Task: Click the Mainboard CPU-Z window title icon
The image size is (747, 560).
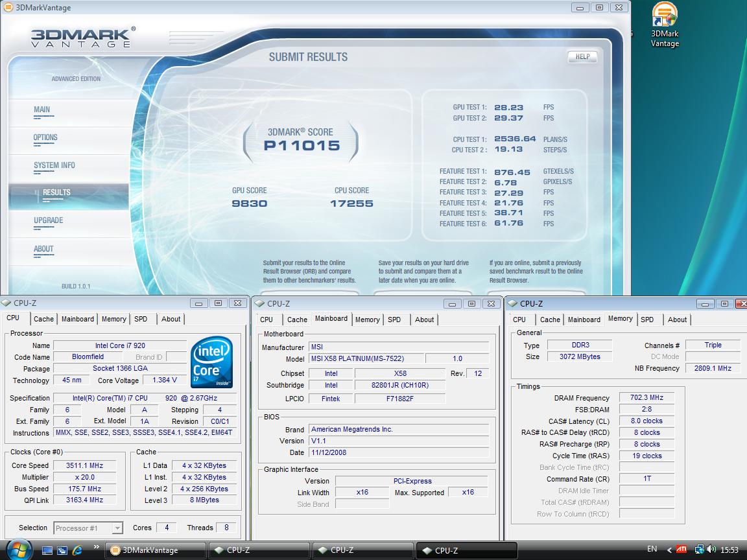Action: pyautogui.click(x=259, y=303)
